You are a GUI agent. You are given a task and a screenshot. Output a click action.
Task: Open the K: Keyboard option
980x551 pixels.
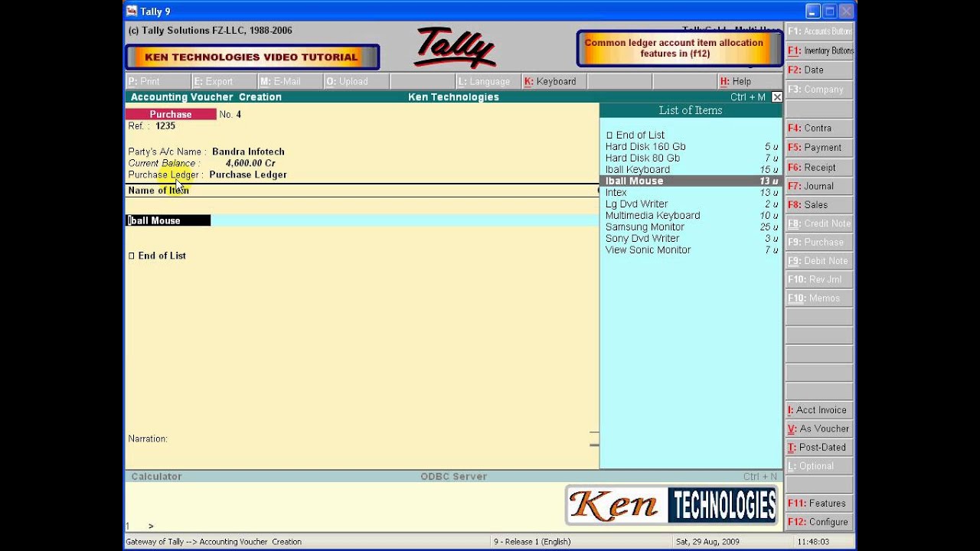pos(553,81)
